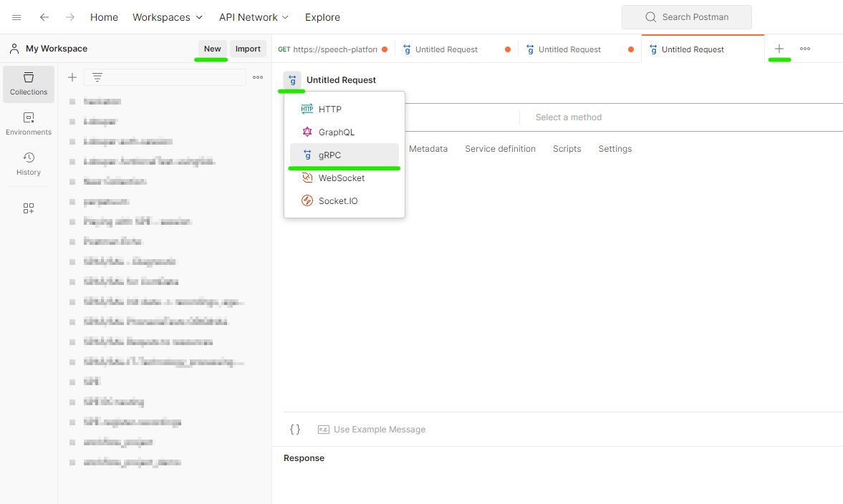Open the tab bar three-dot options
843x504 pixels.
click(805, 49)
